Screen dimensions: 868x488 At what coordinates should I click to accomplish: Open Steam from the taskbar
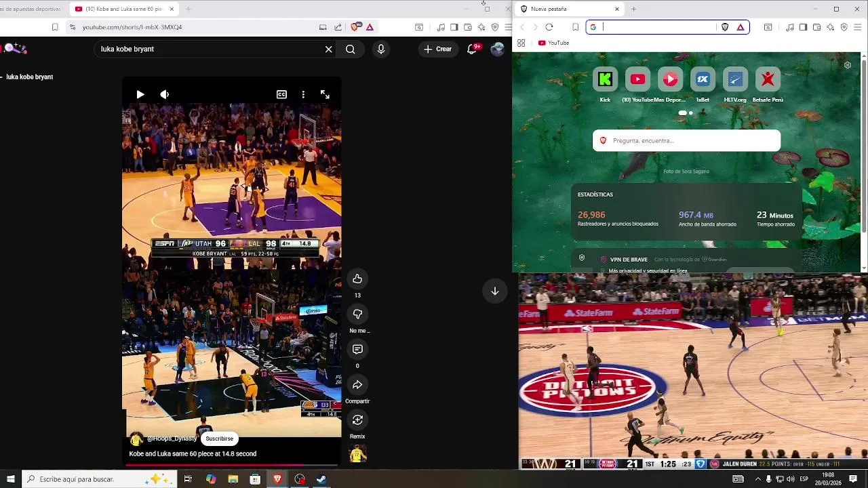pos(321,479)
